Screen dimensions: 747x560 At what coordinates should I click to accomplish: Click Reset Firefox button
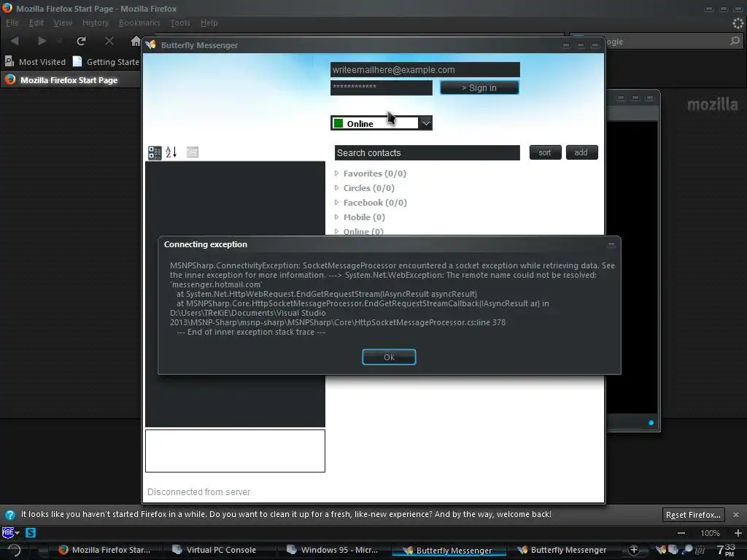693,515
